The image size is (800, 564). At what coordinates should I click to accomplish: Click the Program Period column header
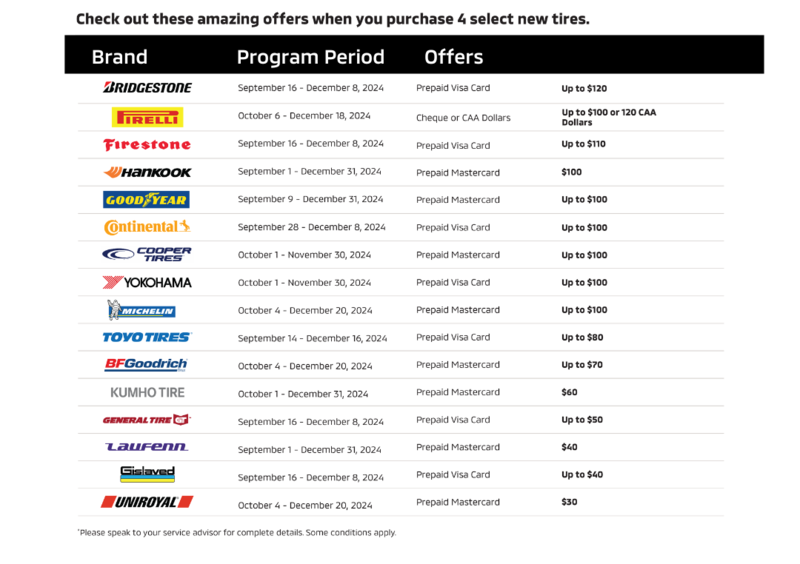(310, 57)
